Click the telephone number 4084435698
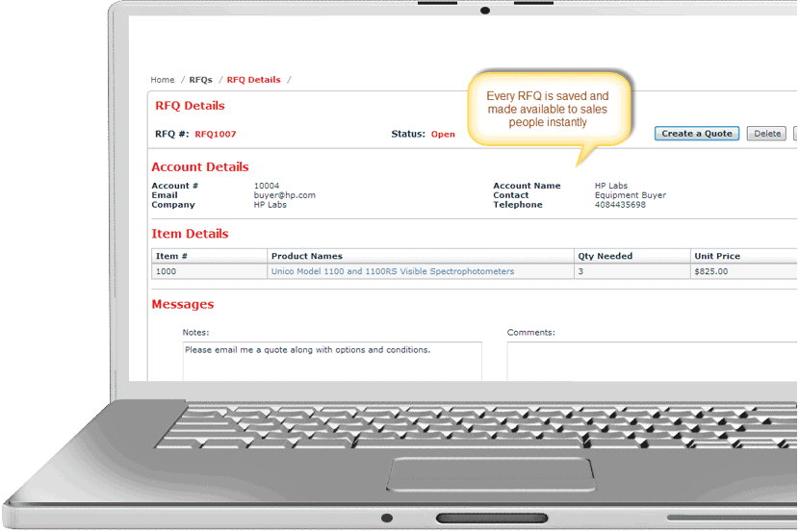The width and height of the screenshot is (799, 532). click(x=620, y=205)
